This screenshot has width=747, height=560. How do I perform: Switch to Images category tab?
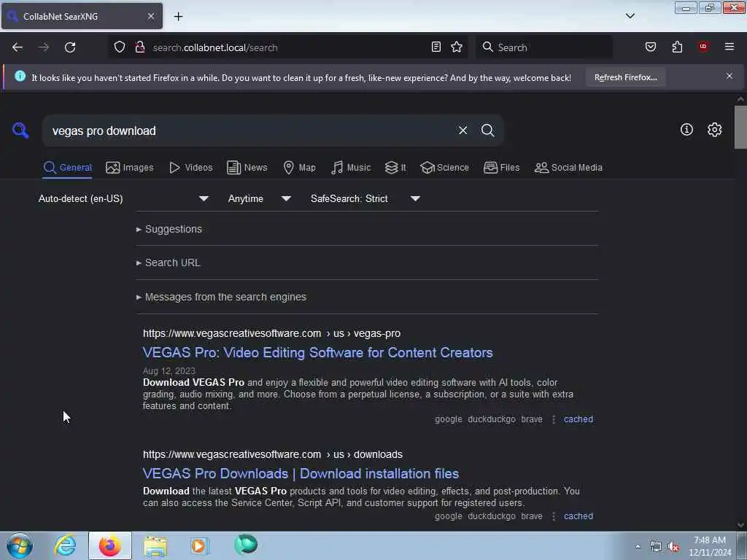click(130, 168)
